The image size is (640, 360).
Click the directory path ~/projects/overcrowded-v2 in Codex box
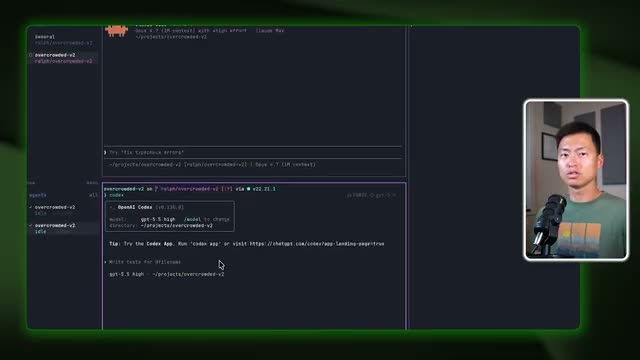pyautogui.click(x=177, y=225)
